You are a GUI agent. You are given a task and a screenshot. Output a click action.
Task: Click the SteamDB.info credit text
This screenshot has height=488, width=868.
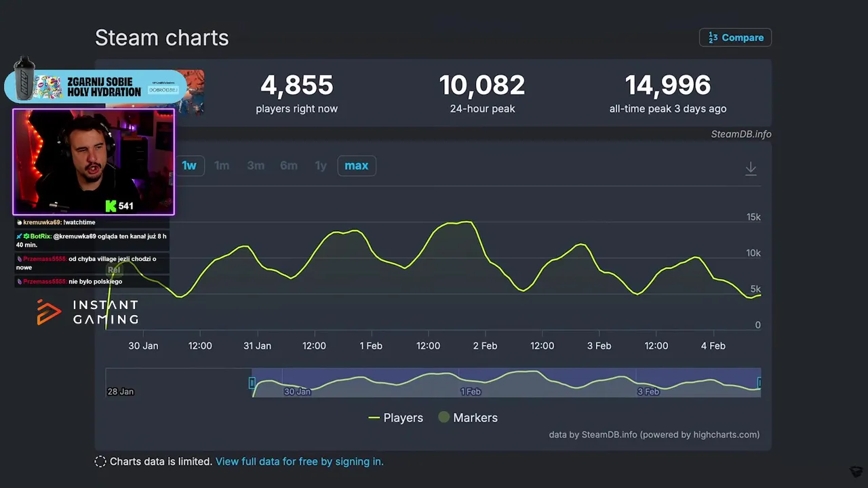pyautogui.click(x=741, y=134)
